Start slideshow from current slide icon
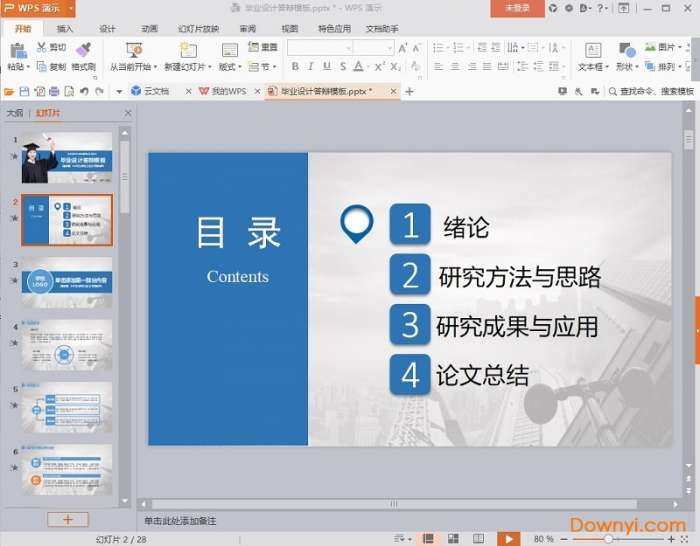 134,50
